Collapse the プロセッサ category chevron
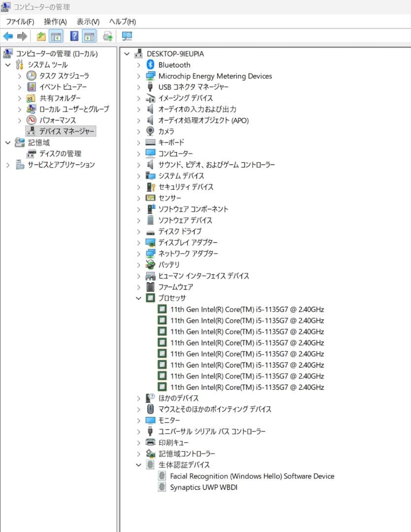The width and height of the screenshot is (411, 532). 138,298
